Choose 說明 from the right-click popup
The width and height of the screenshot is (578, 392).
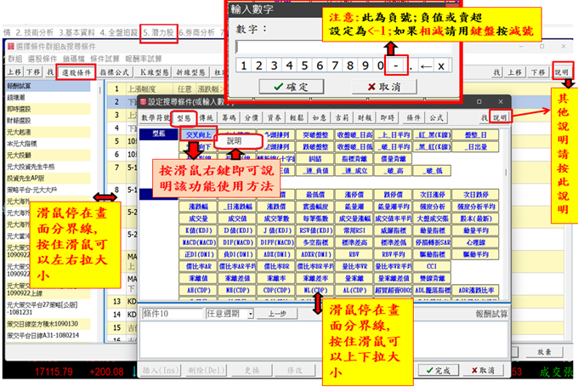point(237,141)
